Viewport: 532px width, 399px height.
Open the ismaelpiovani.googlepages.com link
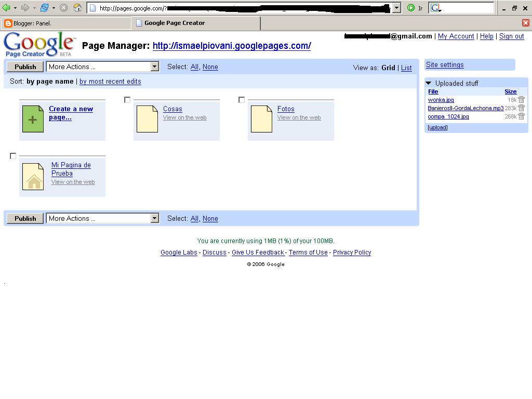click(x=232, y=46)
